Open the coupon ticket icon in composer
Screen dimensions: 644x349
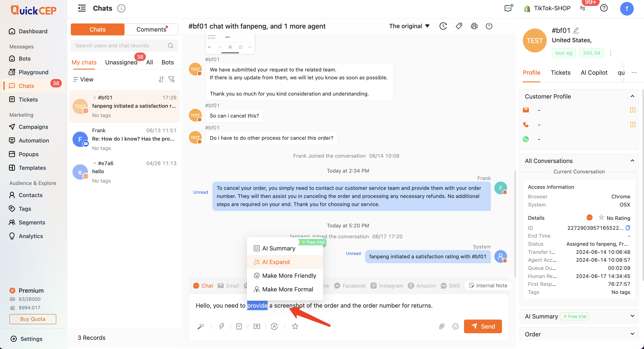point(257,326)
